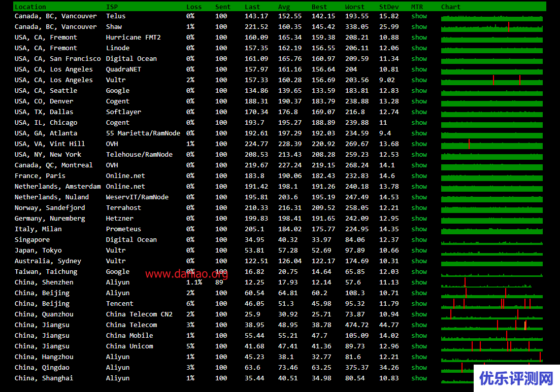560x392 pixels.
Task: Click the latency chart for Telus row
Action: click(x=492, y=17)
